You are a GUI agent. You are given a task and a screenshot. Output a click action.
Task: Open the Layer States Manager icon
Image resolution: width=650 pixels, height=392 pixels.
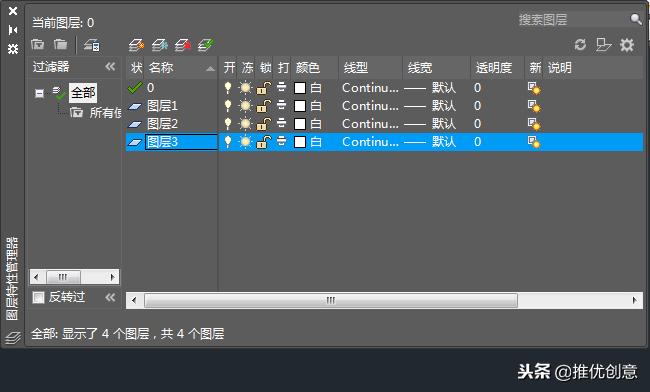(92, 45)
